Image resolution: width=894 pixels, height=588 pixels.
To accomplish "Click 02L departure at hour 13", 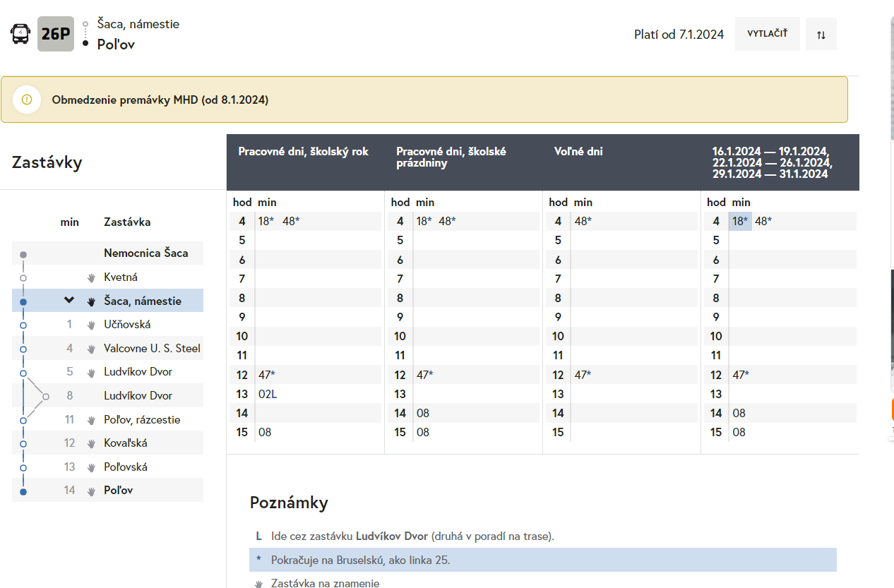I will click(268, 394).
